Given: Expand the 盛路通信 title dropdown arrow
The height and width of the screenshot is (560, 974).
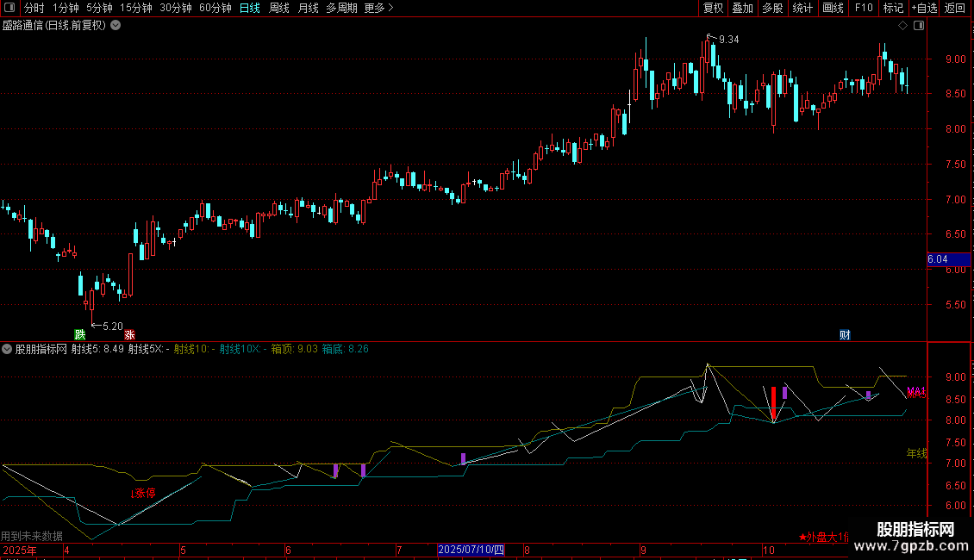Looking at the screenshot, I should click(116, 26).
